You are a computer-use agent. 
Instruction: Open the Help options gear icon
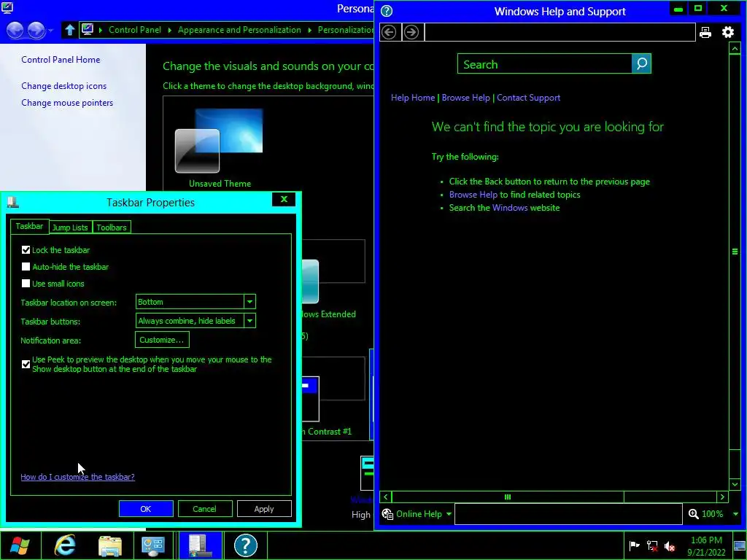click(x=728, y=32)
